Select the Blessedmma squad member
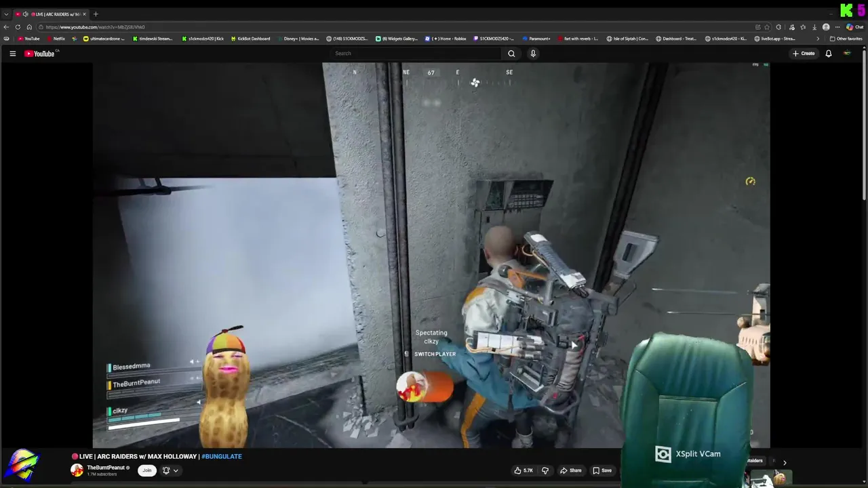This screenshot has width=868, height=488. coord(131,367)
